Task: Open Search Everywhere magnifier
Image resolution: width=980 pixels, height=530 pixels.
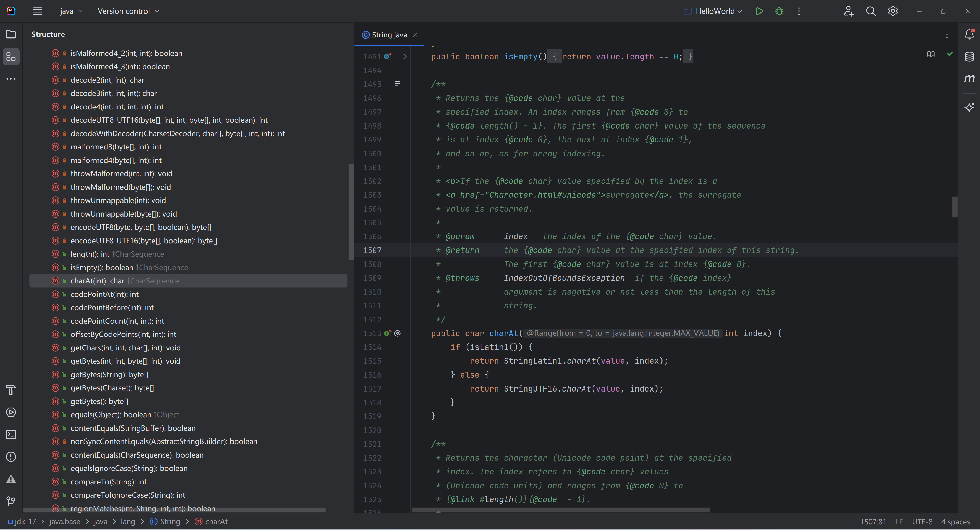Action: point(871,11)
